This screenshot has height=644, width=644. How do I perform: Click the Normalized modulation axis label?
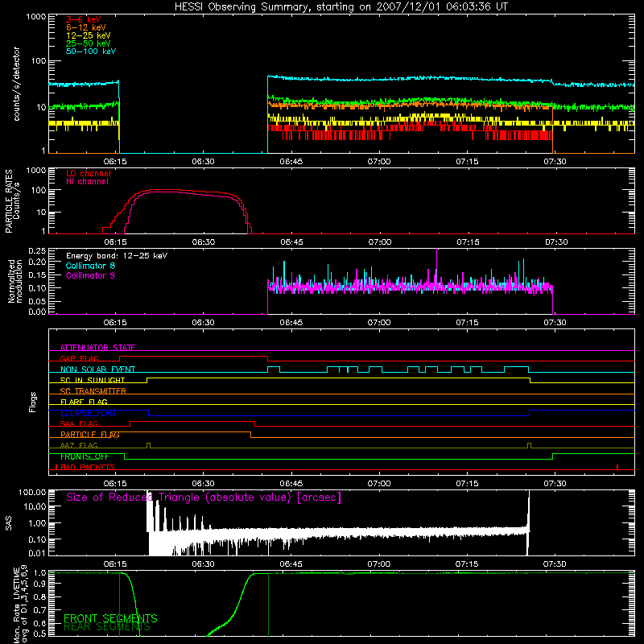(14, 281)
